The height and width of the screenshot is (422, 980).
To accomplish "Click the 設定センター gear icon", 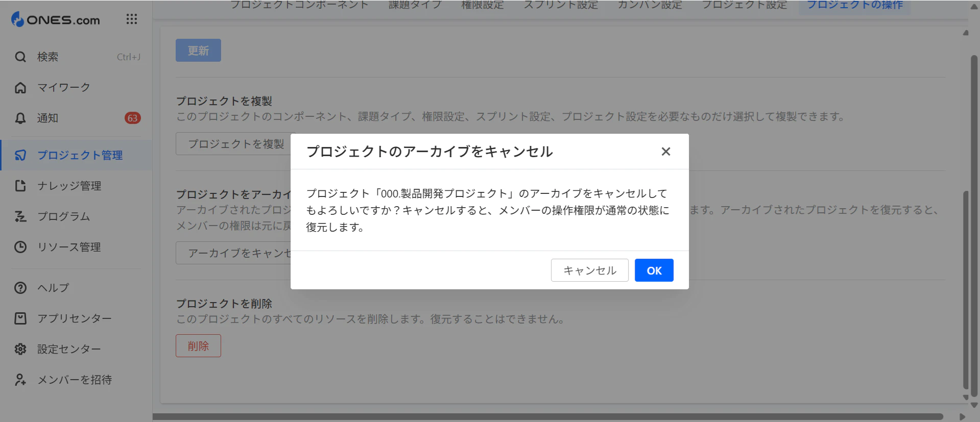I will 20,349.
